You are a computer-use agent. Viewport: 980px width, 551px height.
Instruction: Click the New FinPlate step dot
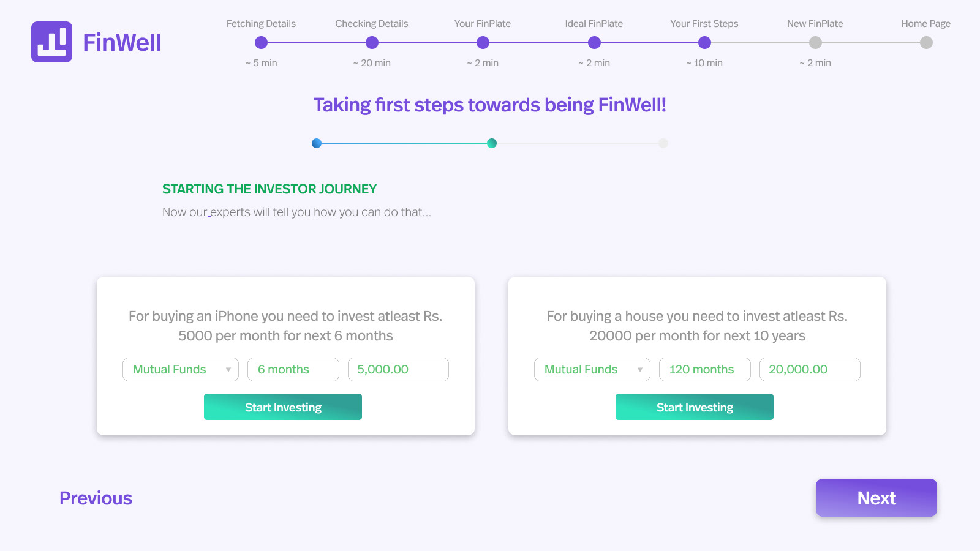[815, 42]
